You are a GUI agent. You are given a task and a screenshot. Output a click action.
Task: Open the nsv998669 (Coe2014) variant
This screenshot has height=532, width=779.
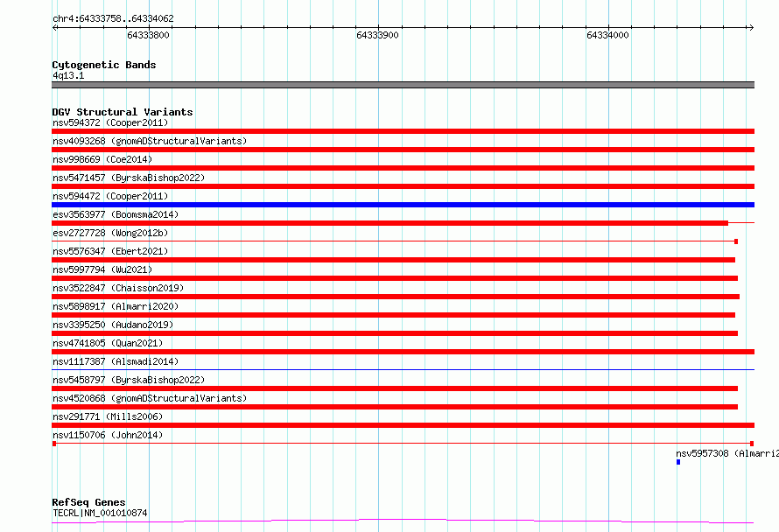tap(102, 159)
